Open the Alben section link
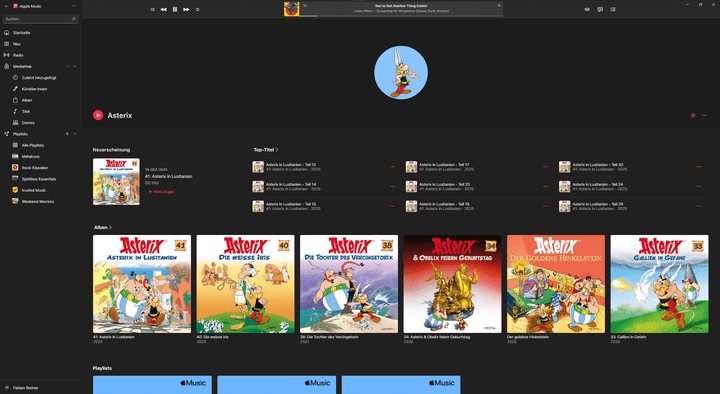This screenshot has width=720, height=394. point(103,227)
